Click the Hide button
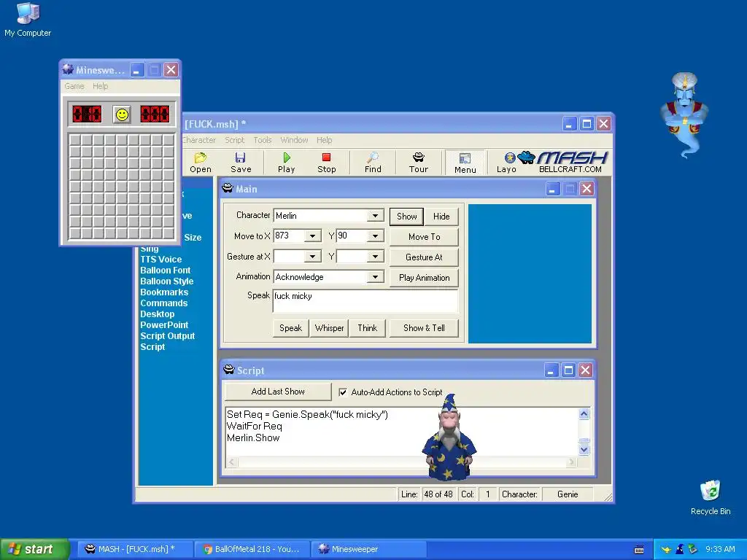The image size is (747, 560). pyautogui.click(x=441, y=216)
